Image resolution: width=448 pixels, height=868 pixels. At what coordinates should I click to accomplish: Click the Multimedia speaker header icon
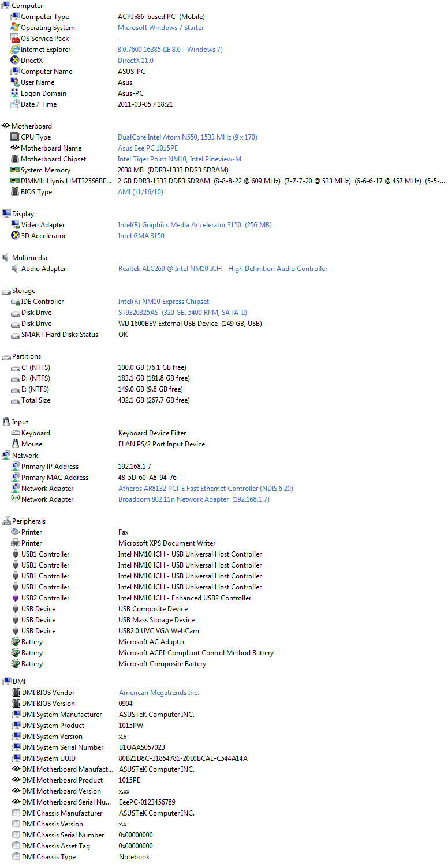tap(6, 257)
